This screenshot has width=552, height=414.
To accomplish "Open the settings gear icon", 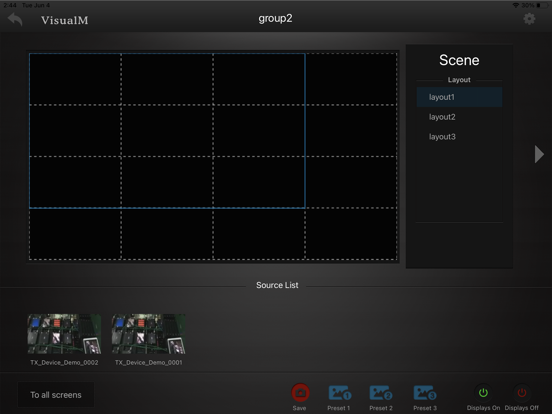I will (x=529, y=19).
